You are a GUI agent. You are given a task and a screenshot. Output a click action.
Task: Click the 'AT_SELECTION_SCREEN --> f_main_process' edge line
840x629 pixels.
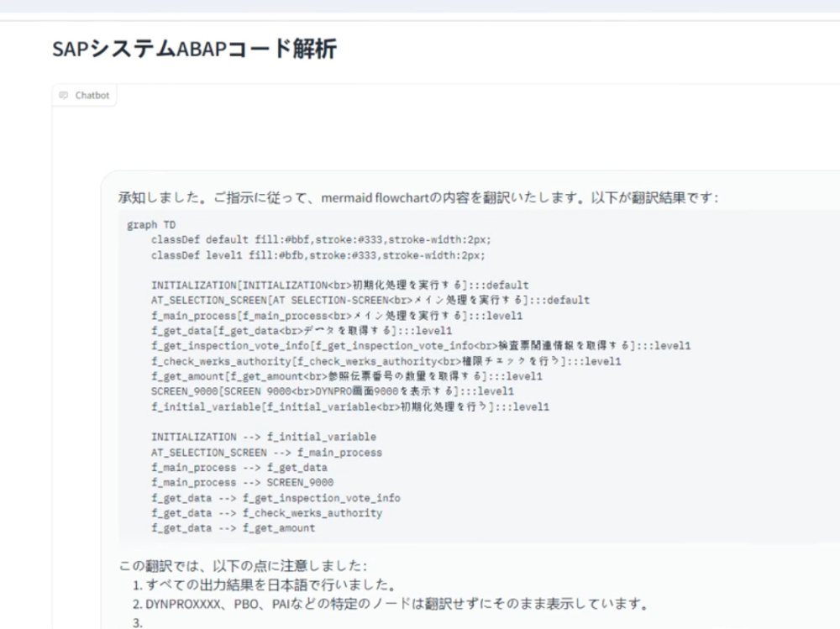[x=266, y=453]
